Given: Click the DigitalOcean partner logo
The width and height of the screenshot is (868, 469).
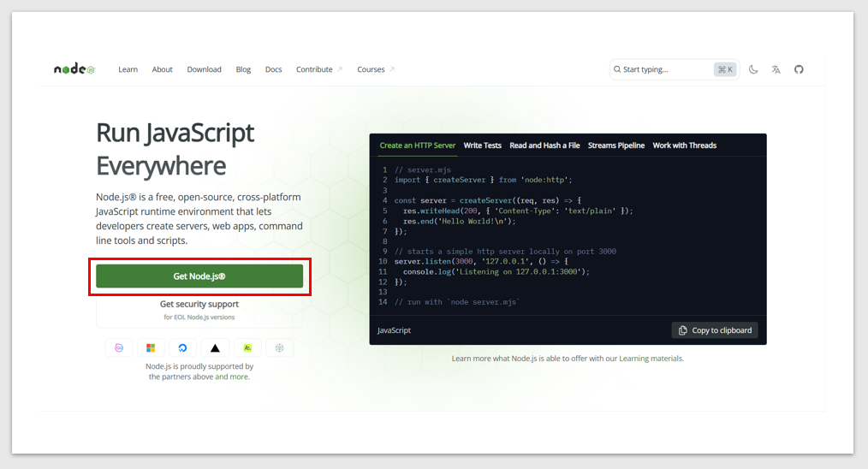Looking at the screenshot, I should (182, 347).
